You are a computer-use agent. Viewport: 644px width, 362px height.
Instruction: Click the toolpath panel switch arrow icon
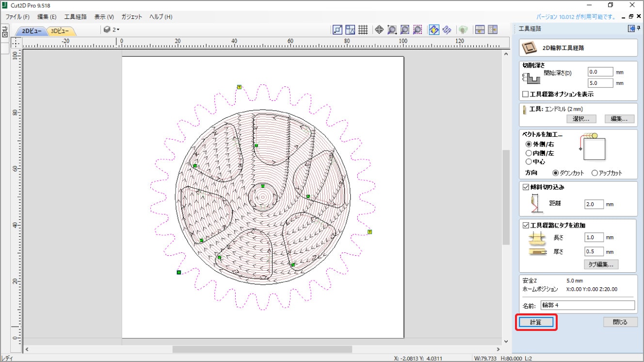[x=631, y=29]
